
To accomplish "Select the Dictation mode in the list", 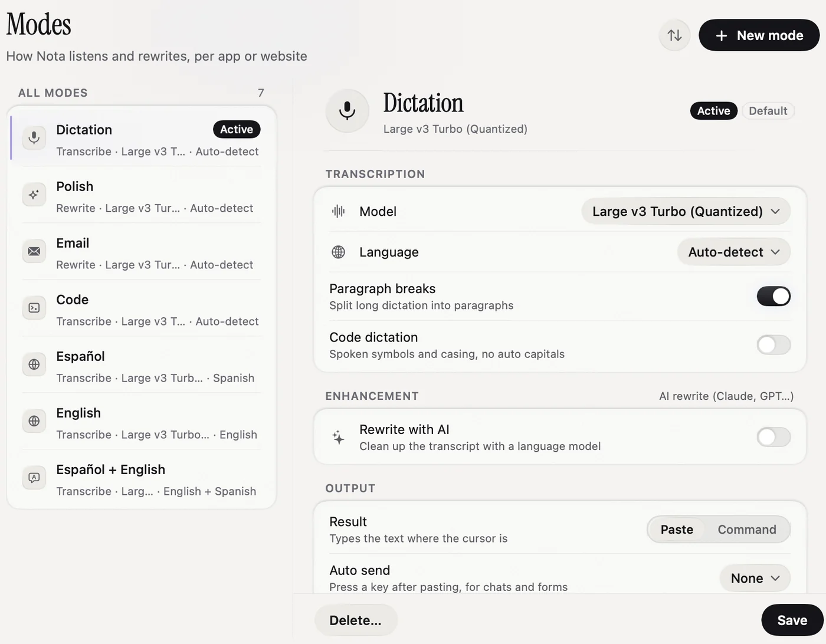I will coord(142,139).
